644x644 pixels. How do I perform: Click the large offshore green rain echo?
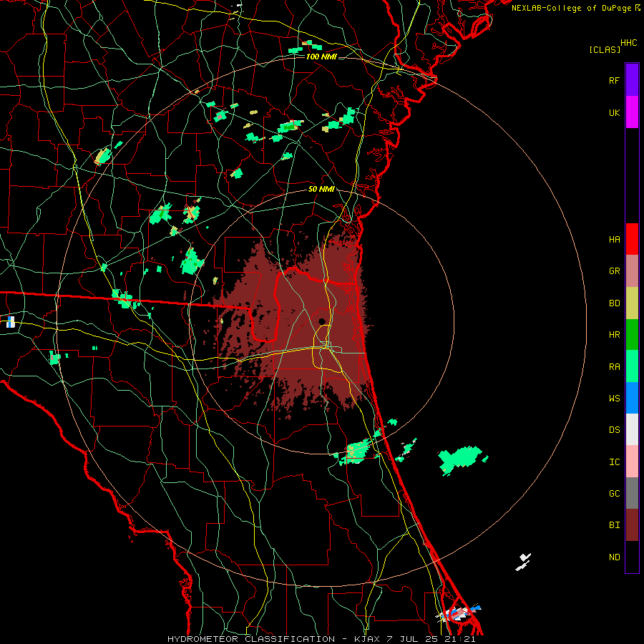click(459, 459)
